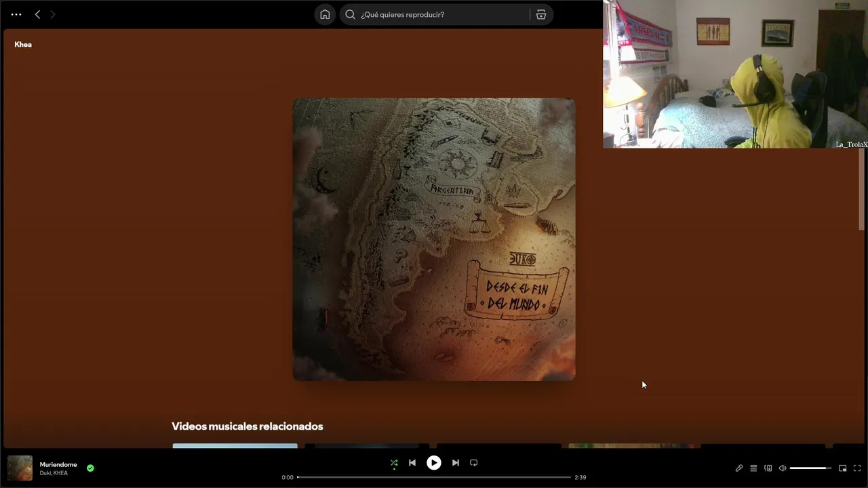The width and height of the screenshot is (868, 488).
Task: Open the playback queue
Action: [x=753, y=468]
